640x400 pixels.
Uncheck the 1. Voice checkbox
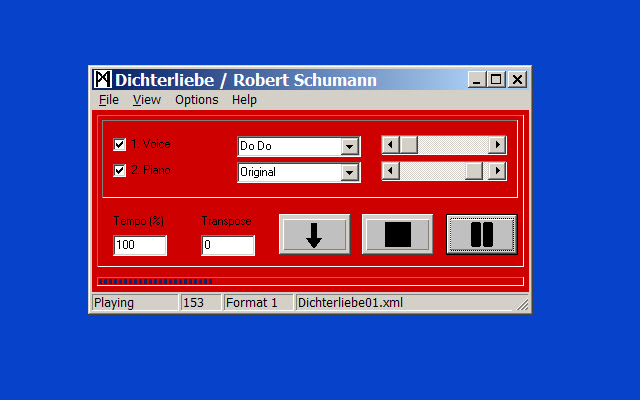point(119,144)
